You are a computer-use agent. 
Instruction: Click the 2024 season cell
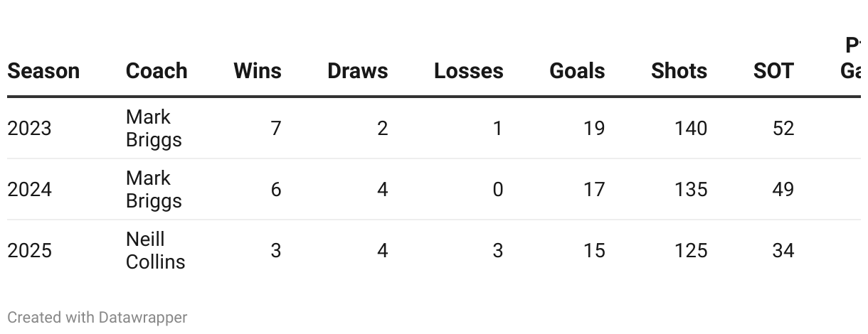click(x=29, y=190)
